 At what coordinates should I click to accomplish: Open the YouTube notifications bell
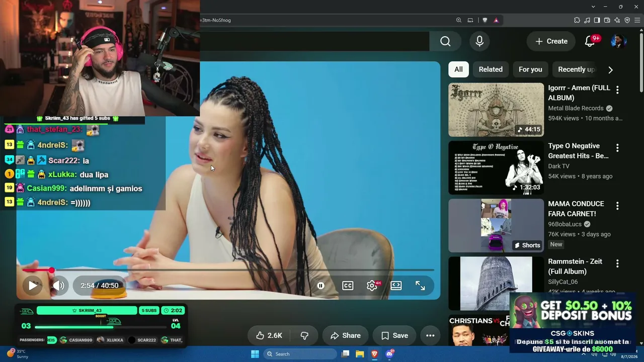590,41
